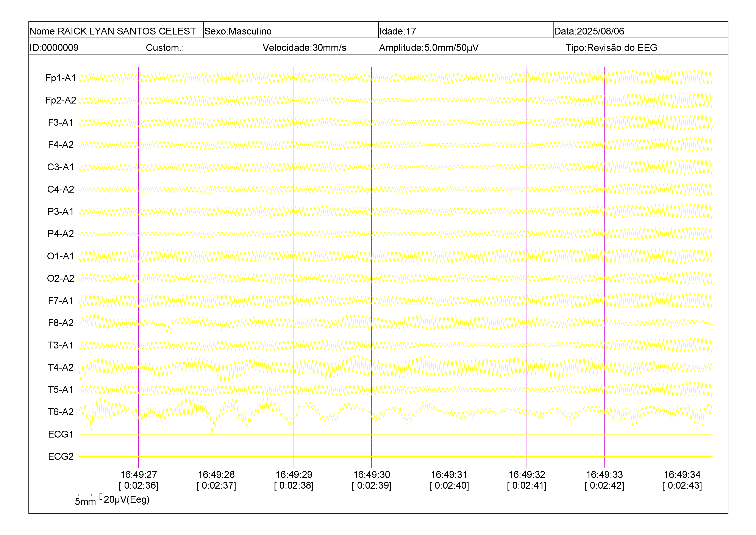Select the Fp1-A1 channel label
This screenshot has width=756, height=535.
pos(61,78)
